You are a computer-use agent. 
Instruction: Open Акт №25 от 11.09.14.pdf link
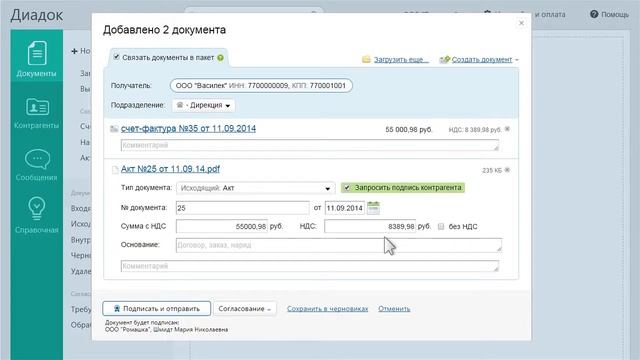coord(170,169)
